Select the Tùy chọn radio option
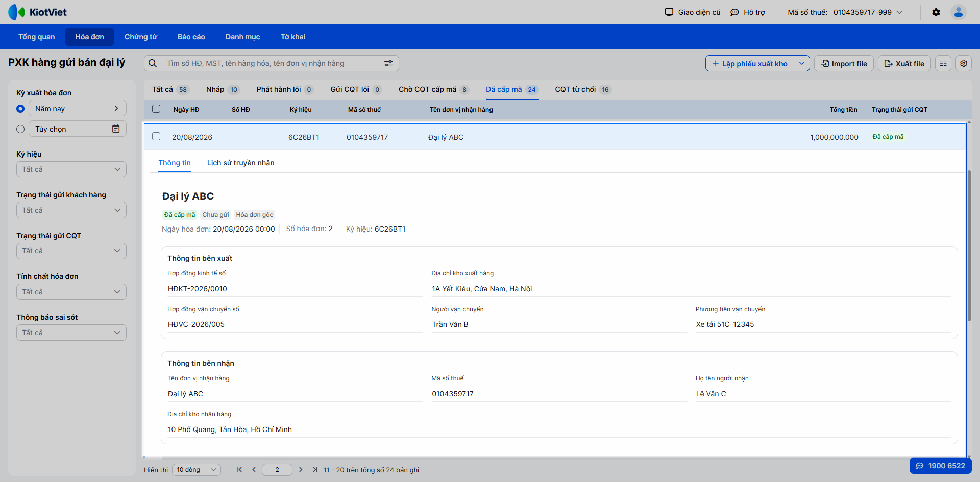980x482 pixels. (x=20, y=129)
